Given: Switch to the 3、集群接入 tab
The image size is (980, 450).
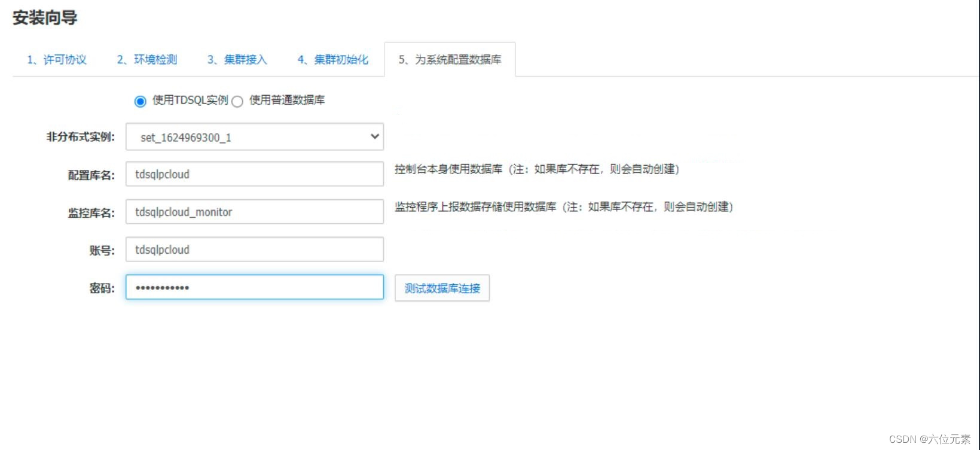Looking at the screenshot, I should click(237, 59).
